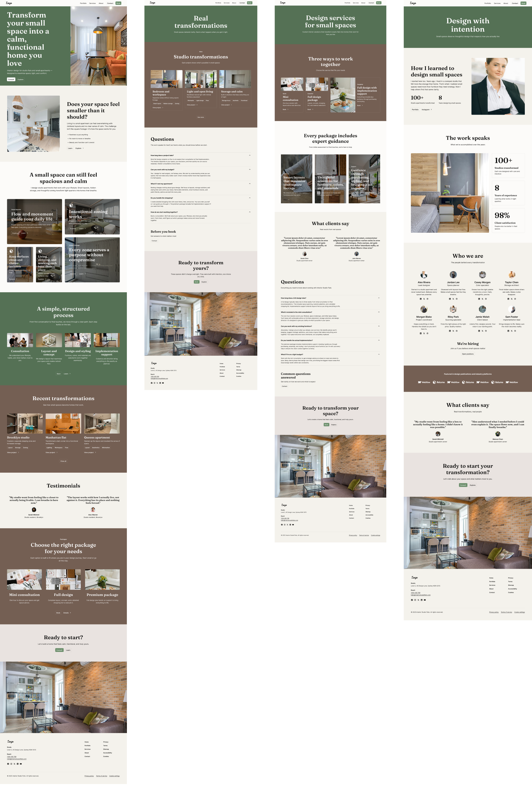The image size is (532, 786).
Task: Collapse the "Do you handle the shopping?" question
Action: [201, 198]
